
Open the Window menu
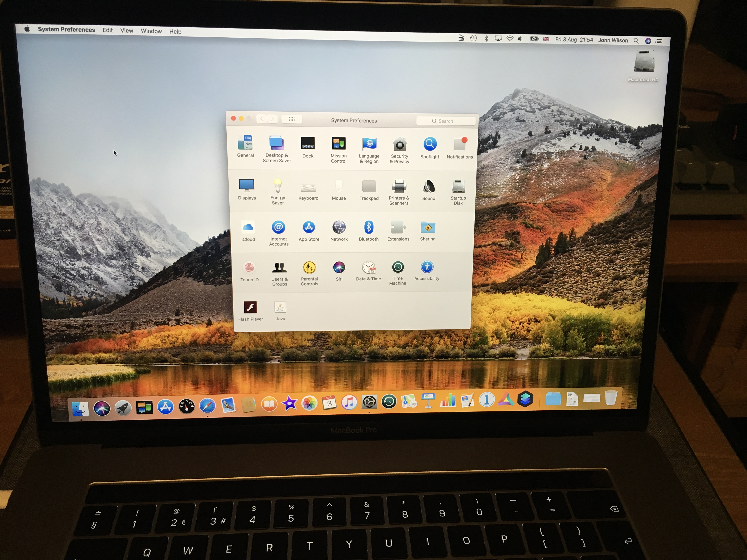pyautogui.click(x=151, y=31)
